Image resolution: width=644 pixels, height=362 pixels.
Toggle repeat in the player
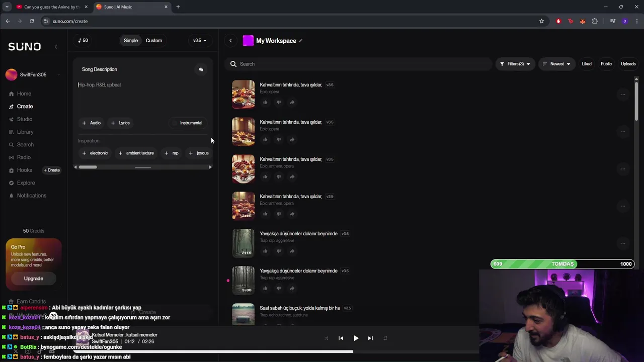point(385,338)
